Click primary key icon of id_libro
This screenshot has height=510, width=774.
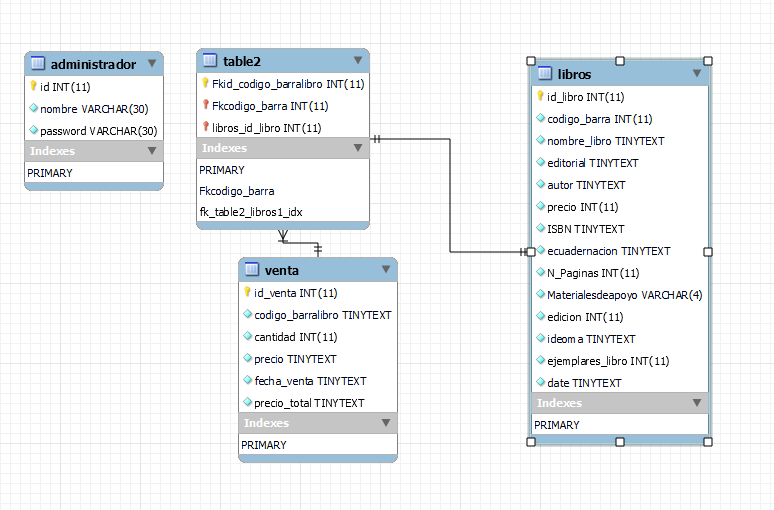tap(540, 96)
